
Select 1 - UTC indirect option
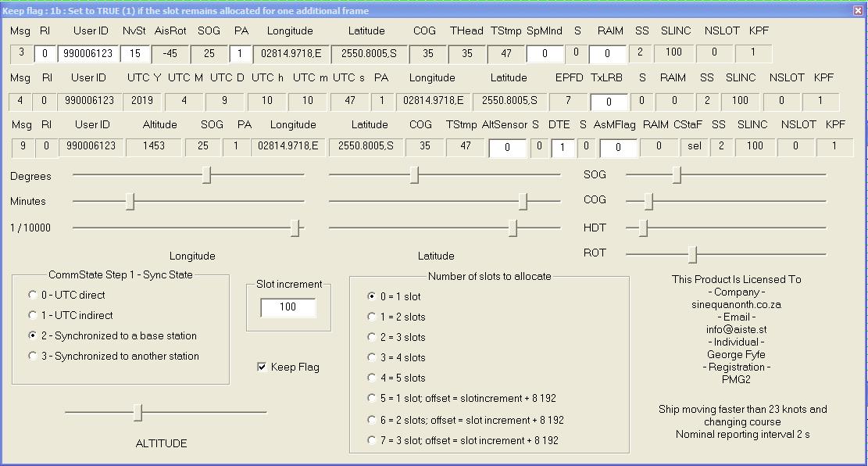coord(33,316)
